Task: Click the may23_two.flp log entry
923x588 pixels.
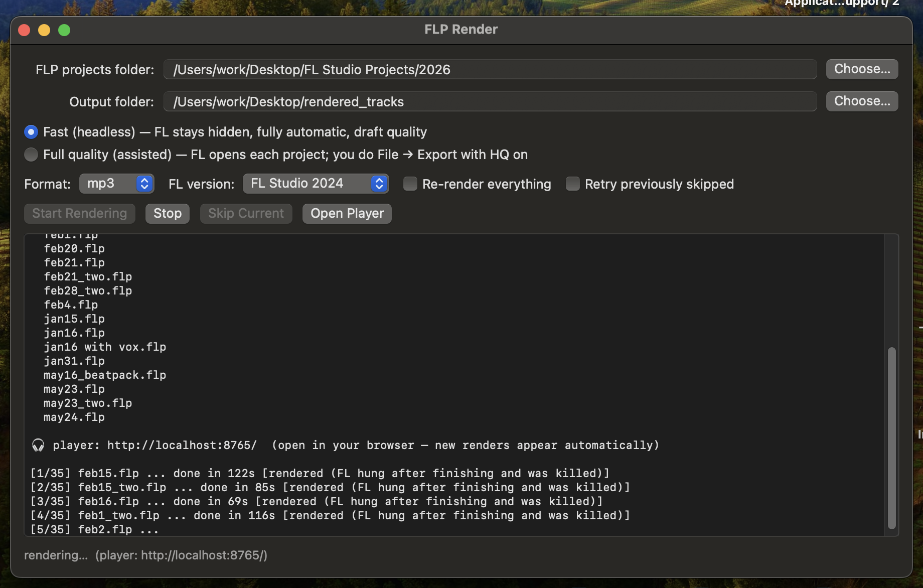Action: coord(88,403)
